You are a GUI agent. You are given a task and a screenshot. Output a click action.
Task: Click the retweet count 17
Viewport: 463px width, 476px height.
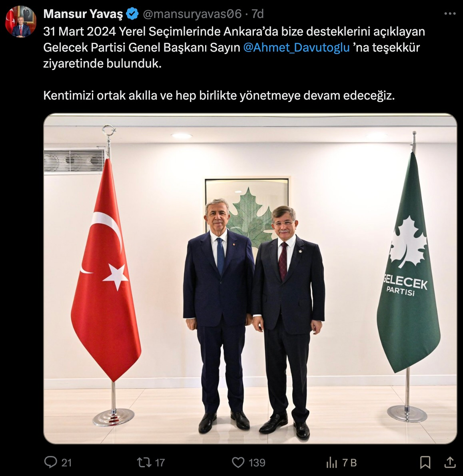pos(160,463)
